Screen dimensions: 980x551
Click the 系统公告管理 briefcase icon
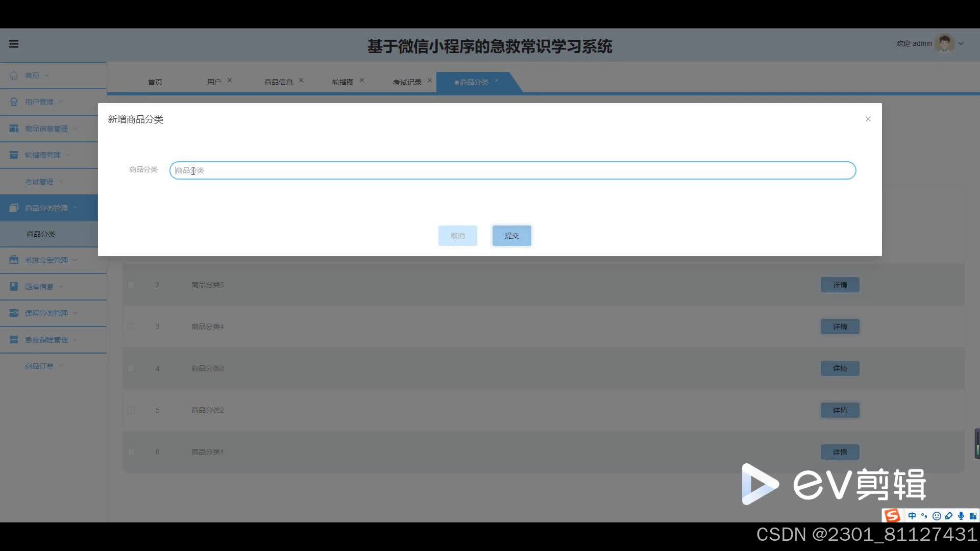point(14,260)
